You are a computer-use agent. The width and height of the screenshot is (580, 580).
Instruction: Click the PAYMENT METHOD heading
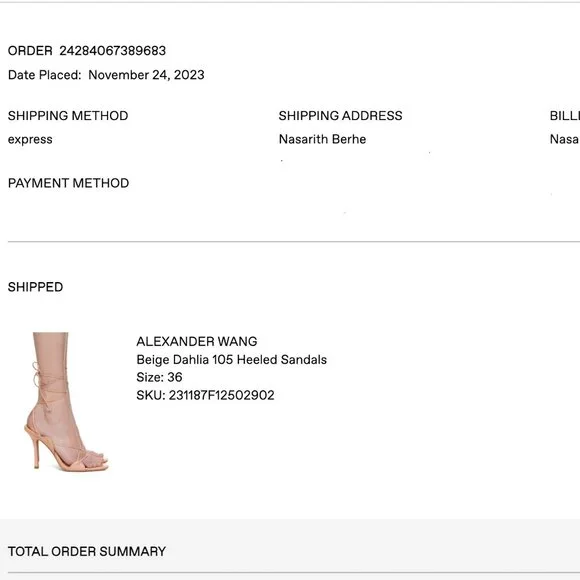(68, 183)
